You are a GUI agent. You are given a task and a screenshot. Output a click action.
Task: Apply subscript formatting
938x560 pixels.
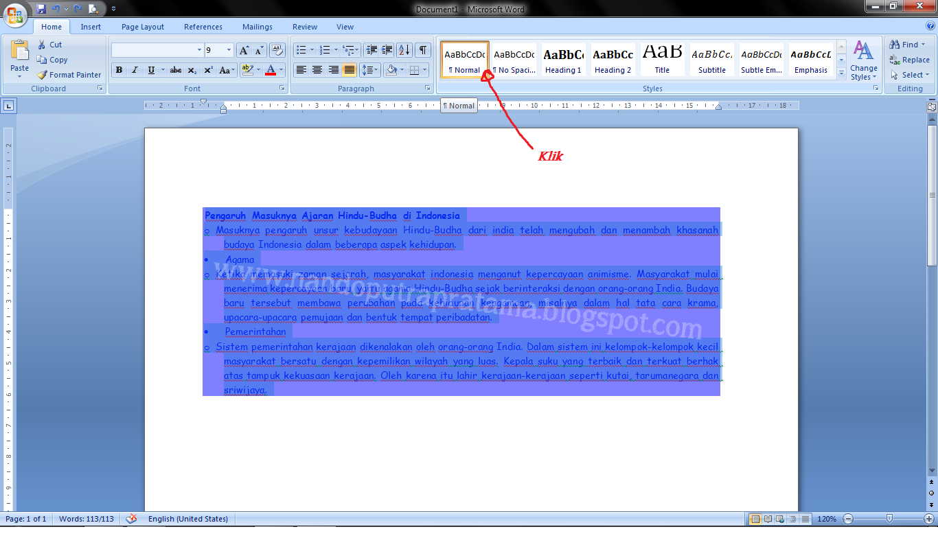(192, 70)
